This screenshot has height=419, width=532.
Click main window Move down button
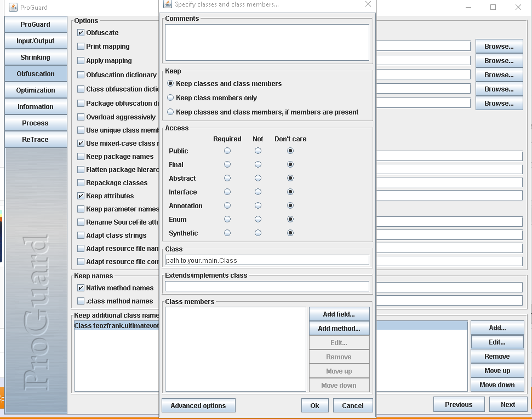click(497, 384)
